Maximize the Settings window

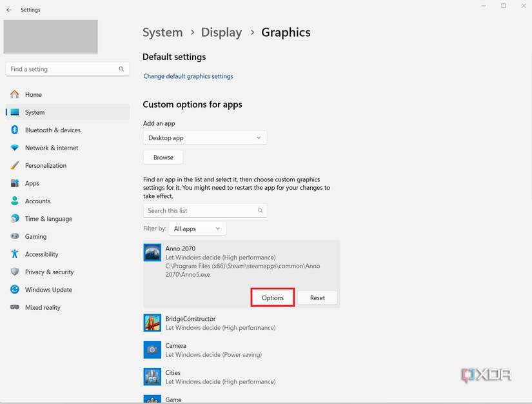pyautogui.click(x=504, y=6)
